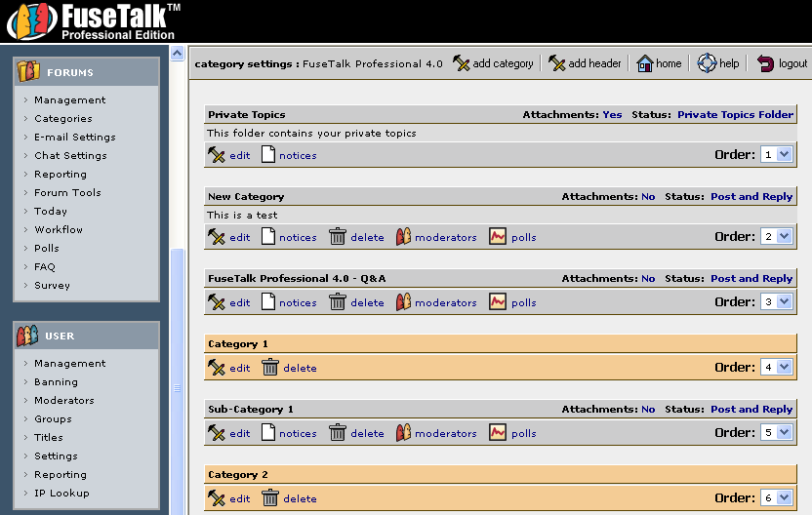
Task: Click notices page icon for Private Topics
Action: [x=268, y=154]
